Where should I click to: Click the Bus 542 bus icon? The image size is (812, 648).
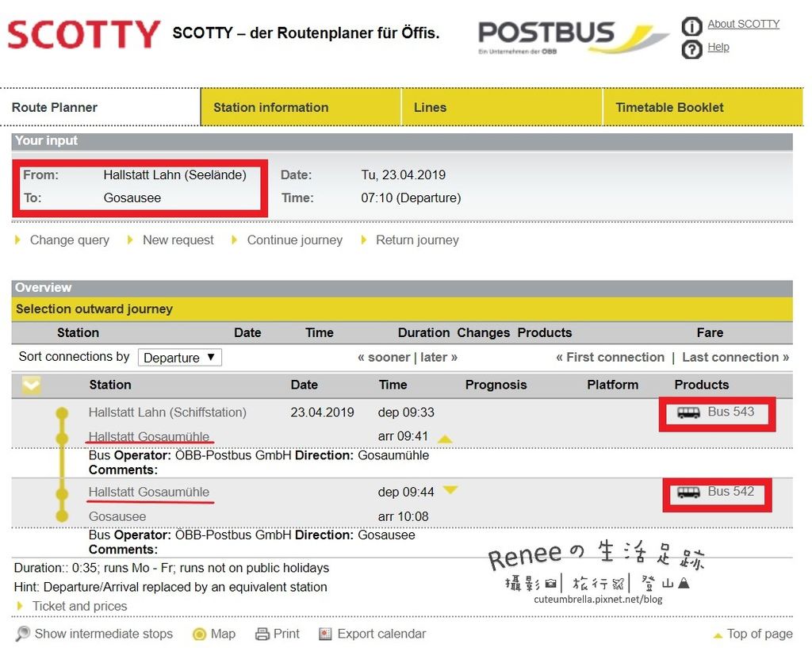(x=688, y=493)
